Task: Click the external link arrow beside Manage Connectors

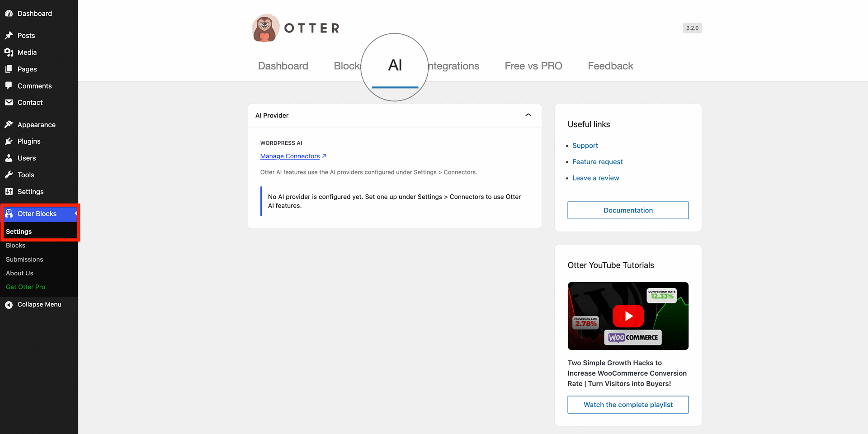Action: 325,156
